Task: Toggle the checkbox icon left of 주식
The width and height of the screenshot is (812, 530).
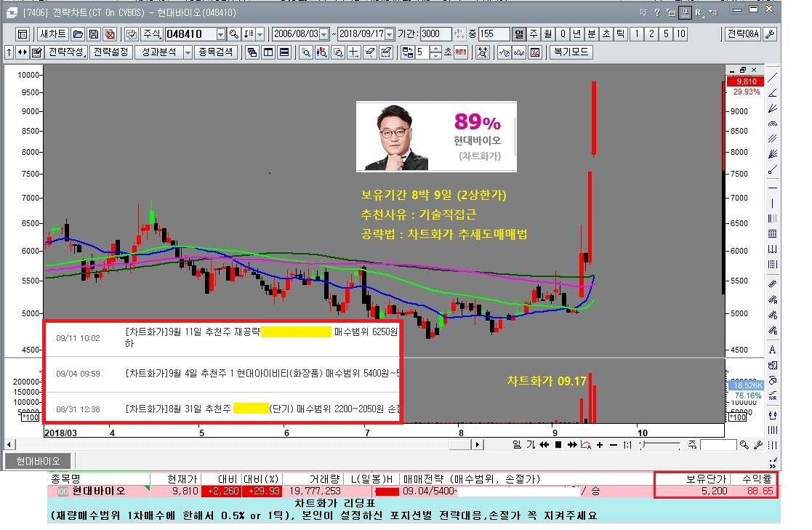Action: coord(132,34)
